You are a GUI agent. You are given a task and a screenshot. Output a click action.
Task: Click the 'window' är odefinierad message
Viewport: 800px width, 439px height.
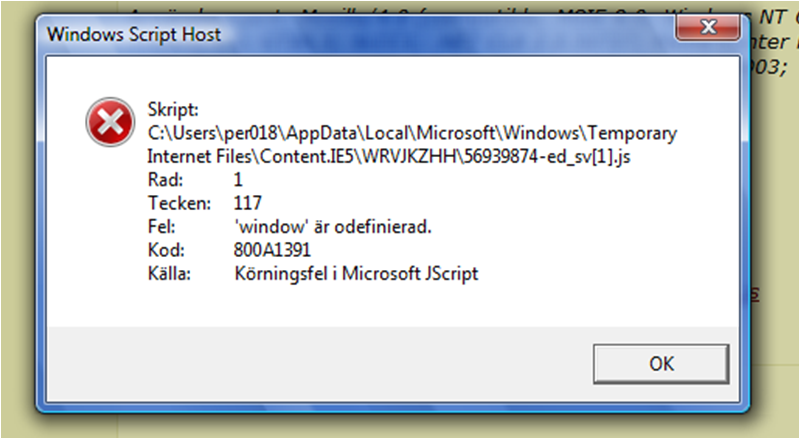[333, 227]
